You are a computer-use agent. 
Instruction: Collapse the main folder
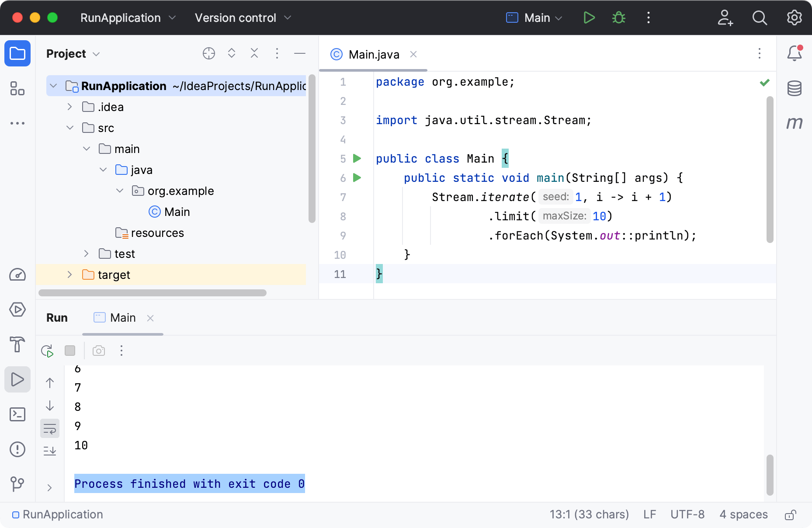coord(87,149)
